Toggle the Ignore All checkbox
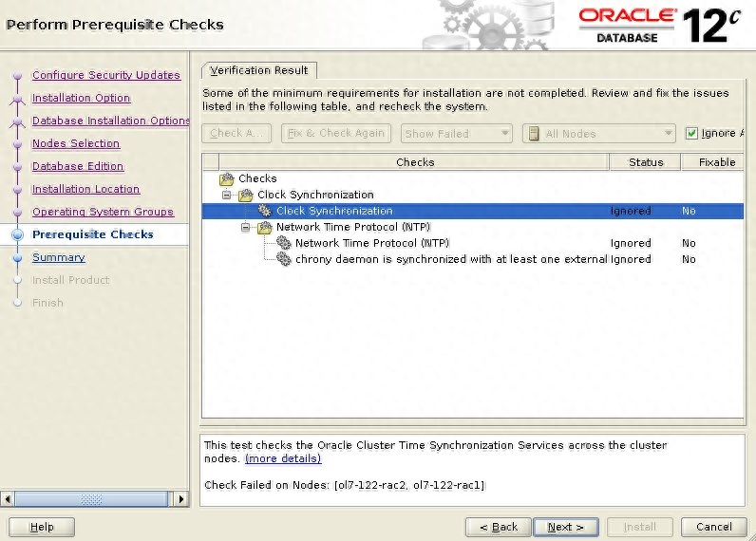This screenshot has height=541, width=756. tap(692, 134)
